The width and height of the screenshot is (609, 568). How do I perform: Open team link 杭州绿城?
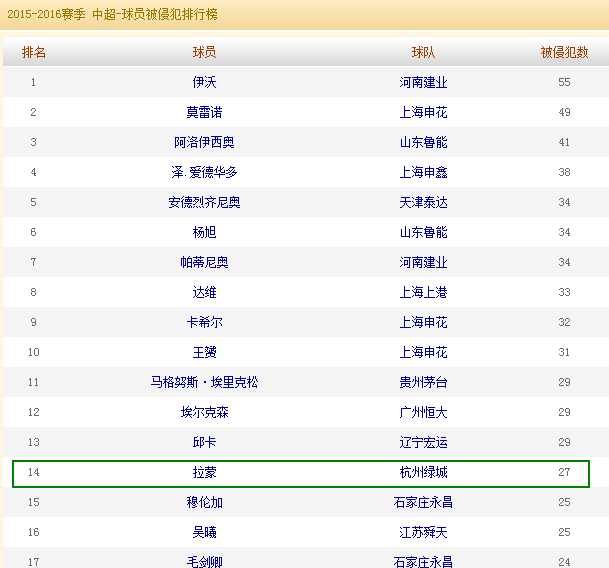coord(423,472)
